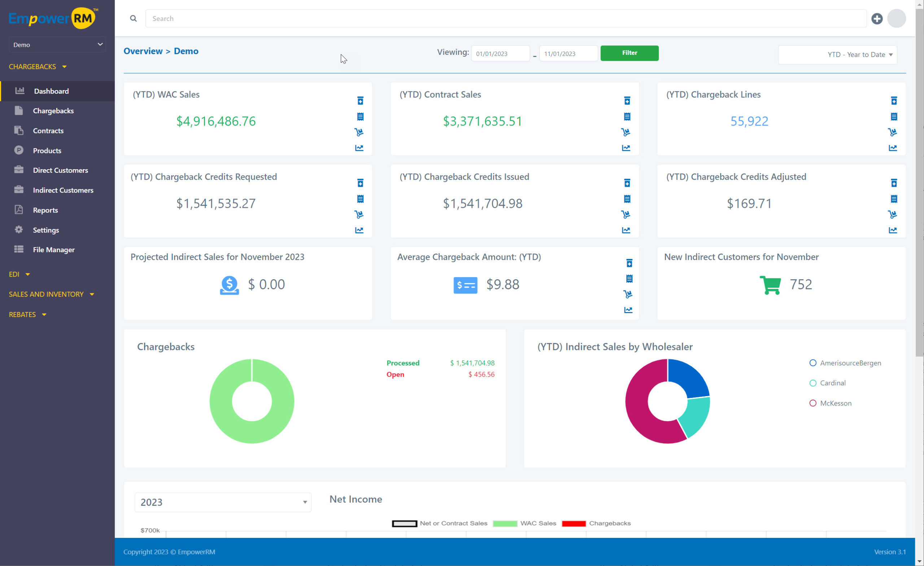The image size is (924, 566).
Task: Open the 2023 year selector dropdown
Action: click(223, 502)
